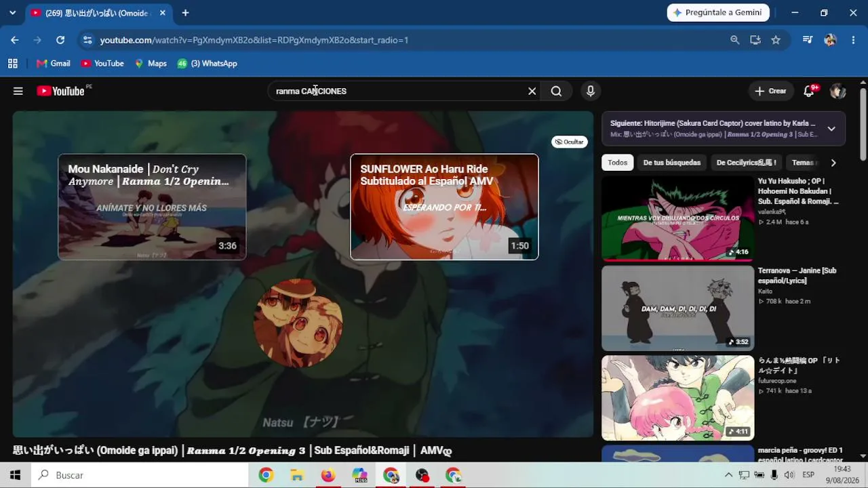Open the tab search dropdown arrow

(12, 13)
